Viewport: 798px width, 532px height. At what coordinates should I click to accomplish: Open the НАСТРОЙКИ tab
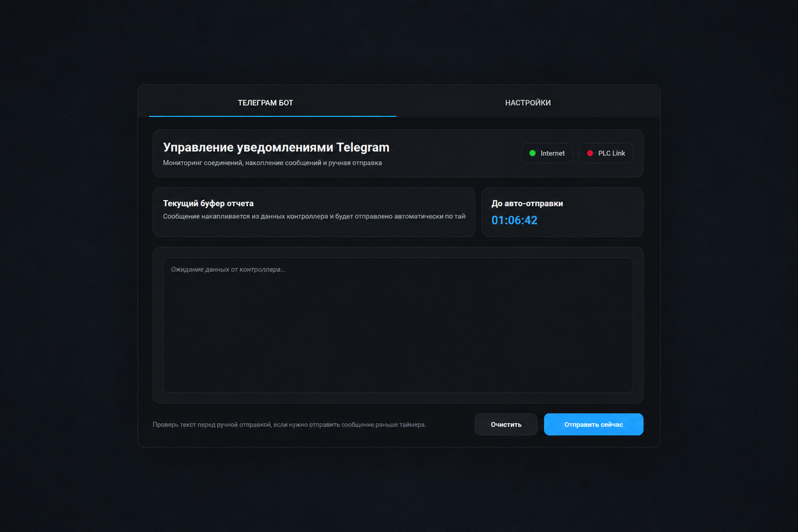coord(528,102)
